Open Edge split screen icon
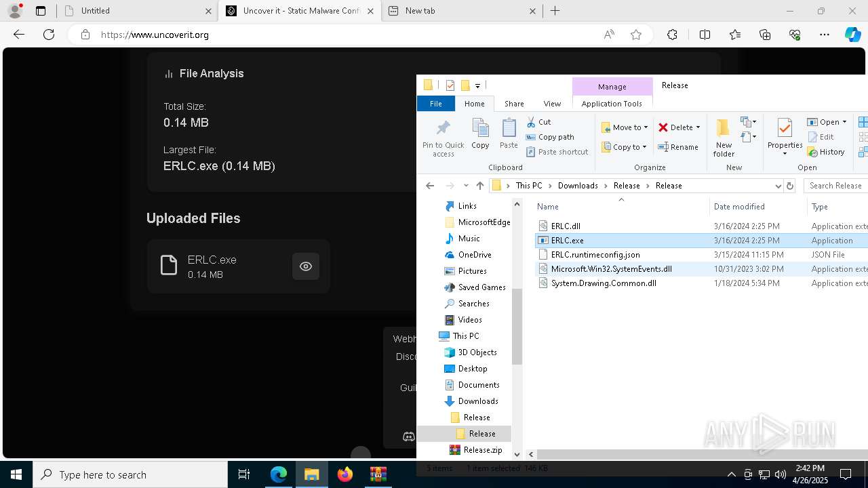 tap(705, 35)
